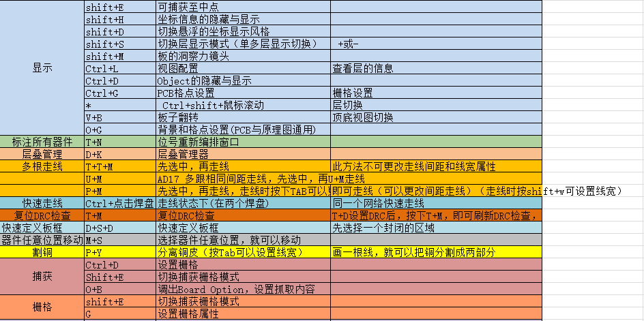Click the note cell reading +或-
Viewport: 644px width, 321px height.
[x=436, y=44]
